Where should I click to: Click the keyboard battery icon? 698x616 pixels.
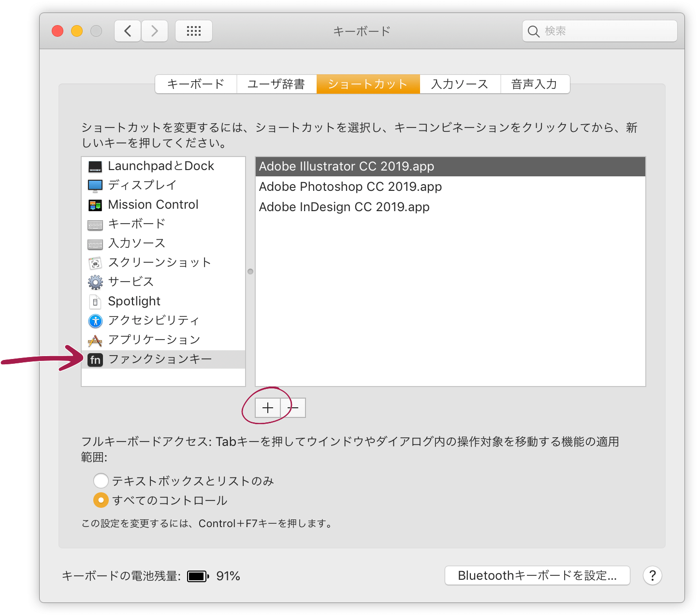(198, 576)
